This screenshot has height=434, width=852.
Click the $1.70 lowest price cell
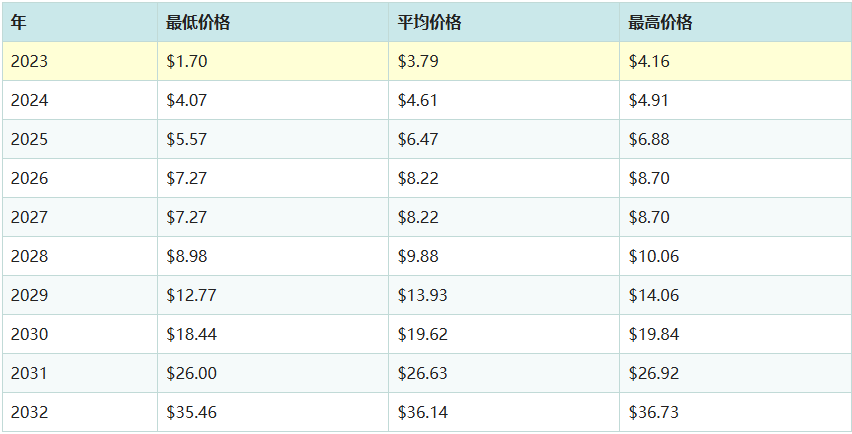pyautogui.click(x=187, y=61)
